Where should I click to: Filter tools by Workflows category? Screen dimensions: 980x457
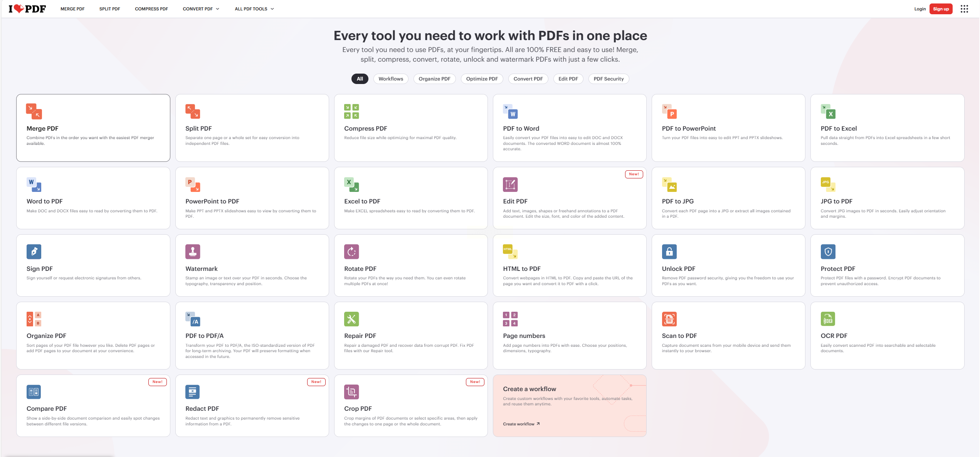tap(390, 79)
